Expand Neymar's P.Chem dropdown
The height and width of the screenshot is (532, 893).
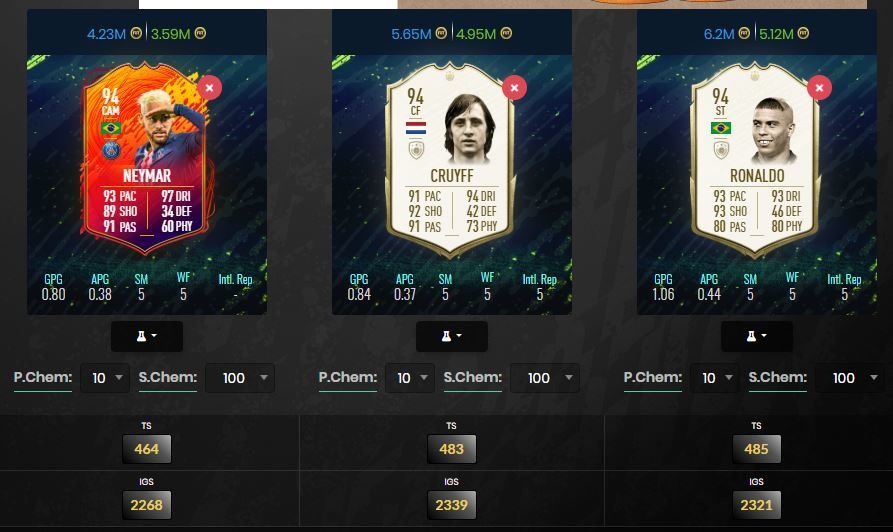(105, 378)
